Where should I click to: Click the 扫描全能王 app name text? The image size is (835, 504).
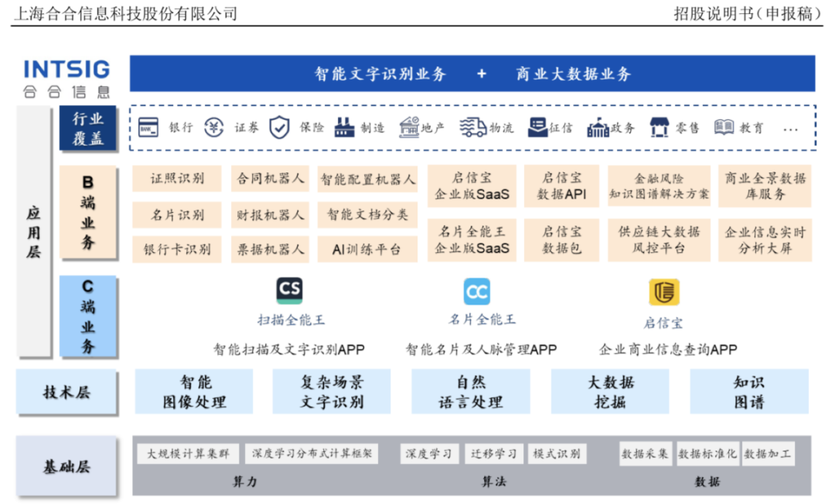(x=291, y=320)
